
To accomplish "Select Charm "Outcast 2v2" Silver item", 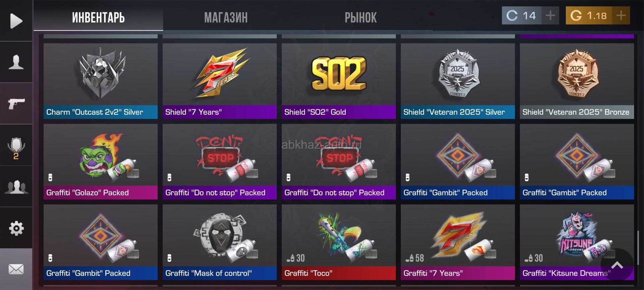I will click(x=101, y=81).
